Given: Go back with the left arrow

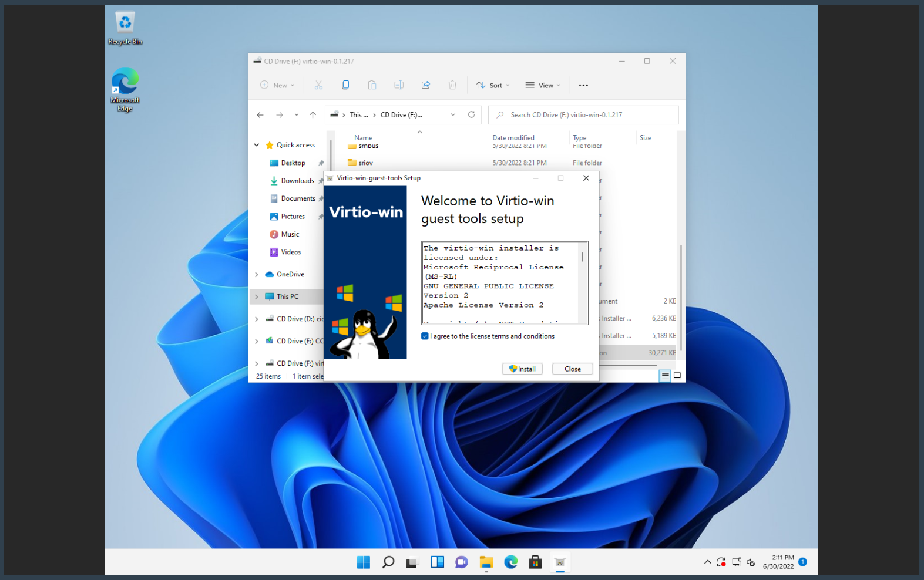Looking at the screenshot, I should click(x=260, y=115).
